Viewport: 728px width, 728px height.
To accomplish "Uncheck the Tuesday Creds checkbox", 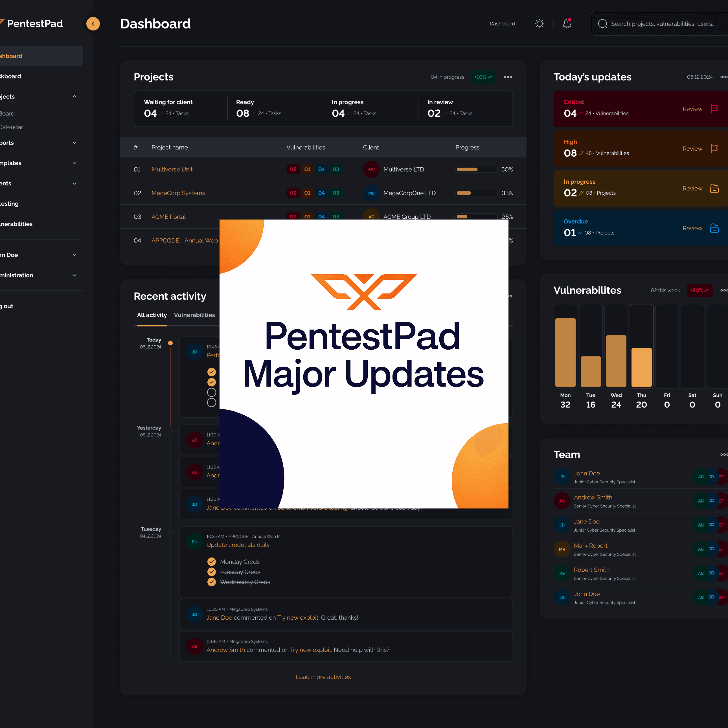I will (x=211, y=572).
